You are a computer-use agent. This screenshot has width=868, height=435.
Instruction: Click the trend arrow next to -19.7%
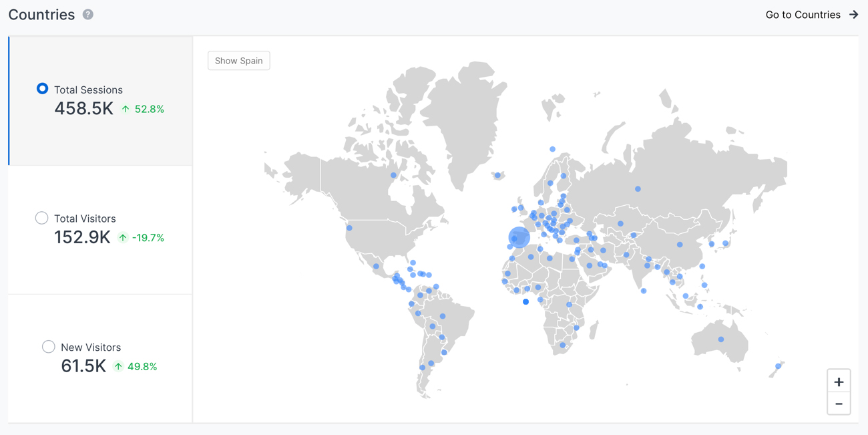[x=123, y=237]
